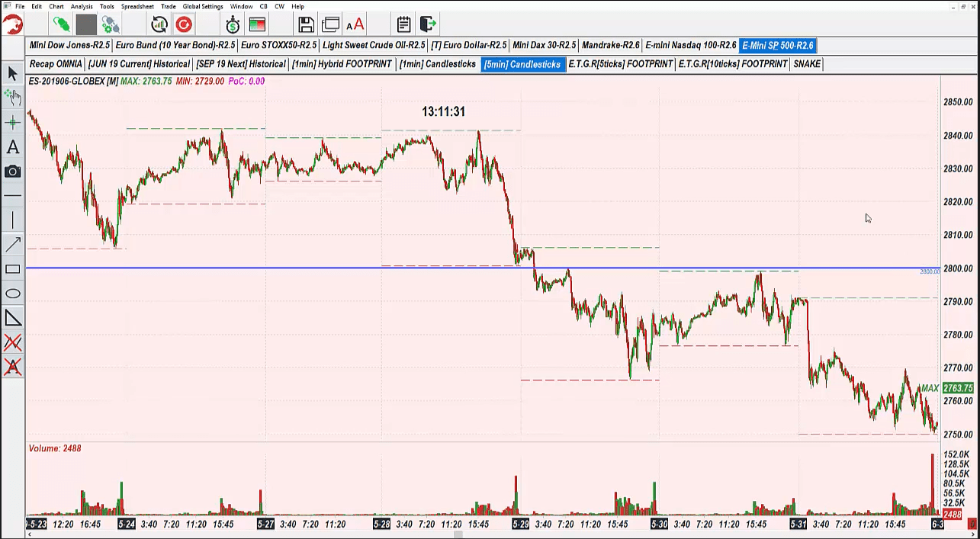Pick the ellipse drawing tool
Viewport: 980px width, 539px height.
[x=12, y=294]
